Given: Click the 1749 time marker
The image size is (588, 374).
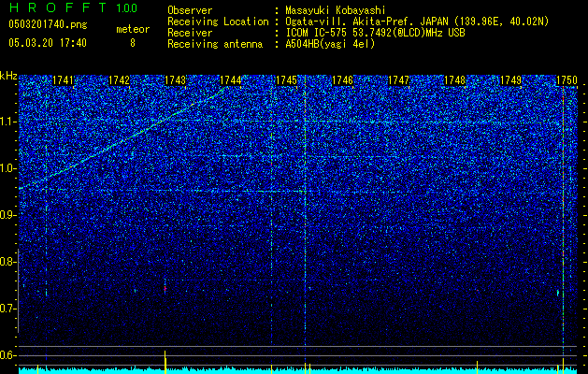Looking at the screenshot, I should [x=510, y=80].
